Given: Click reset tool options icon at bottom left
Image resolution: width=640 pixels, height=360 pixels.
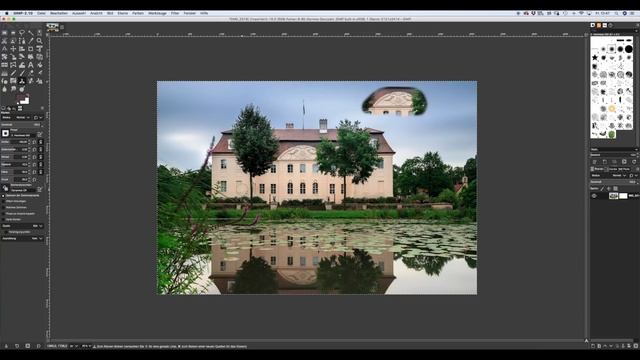Looking at the screenshot, I should 38,346.
